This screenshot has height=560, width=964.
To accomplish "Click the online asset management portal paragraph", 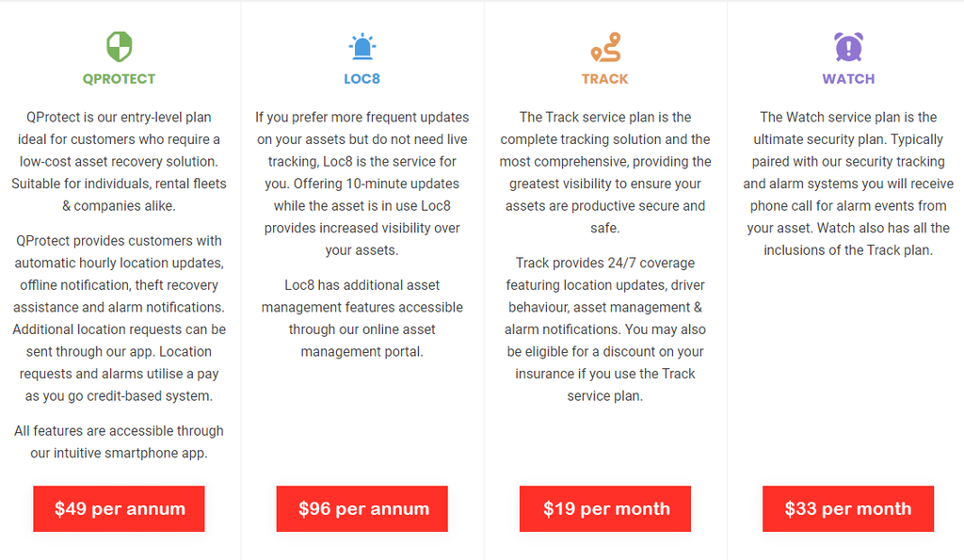I will coord(362,318).
